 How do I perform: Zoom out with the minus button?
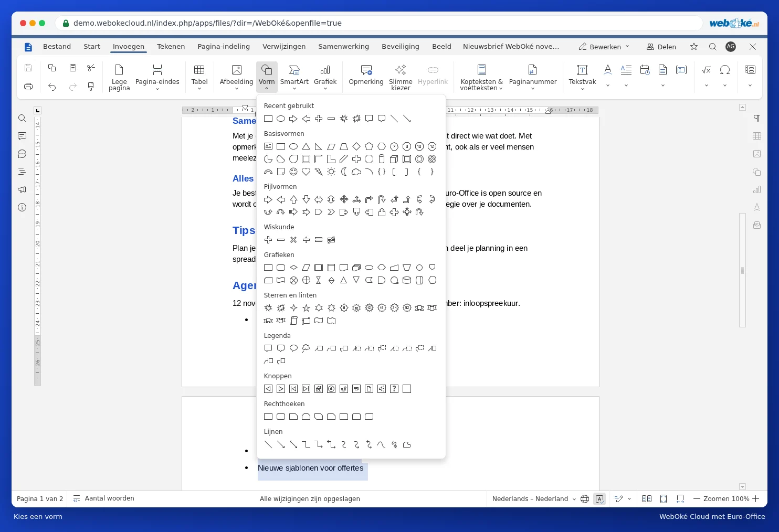(697, 499)
